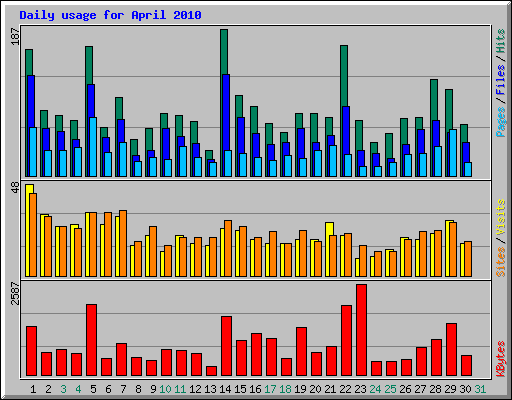Click day label '19' on the axis
Image resolution: width=512 pixels, height=400 pixels.
(300, 389)
